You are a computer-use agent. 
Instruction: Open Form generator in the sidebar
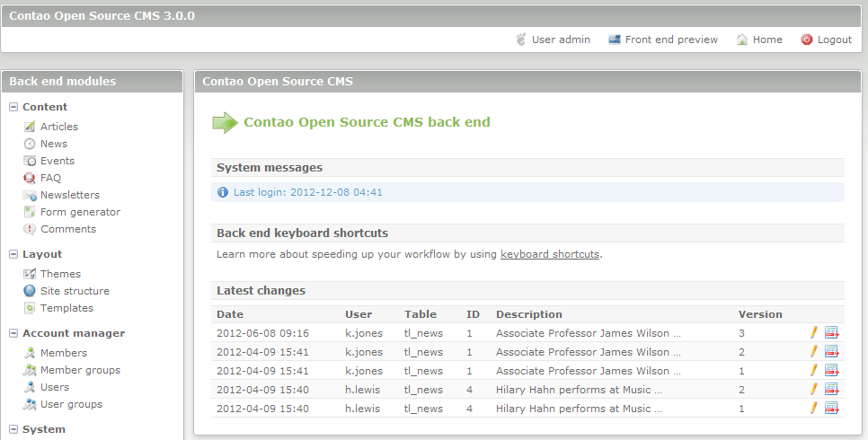tap(80, 212)
